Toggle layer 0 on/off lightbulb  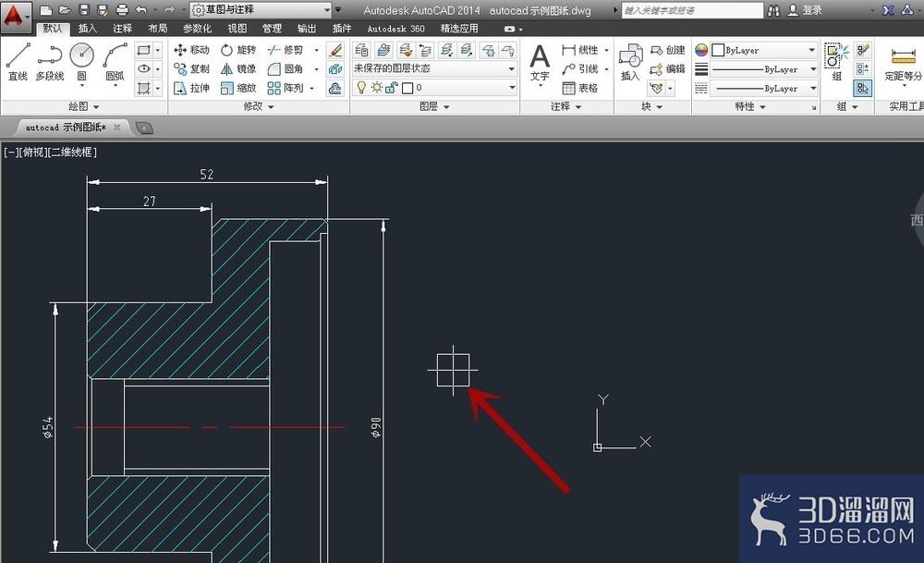(361, 87)
